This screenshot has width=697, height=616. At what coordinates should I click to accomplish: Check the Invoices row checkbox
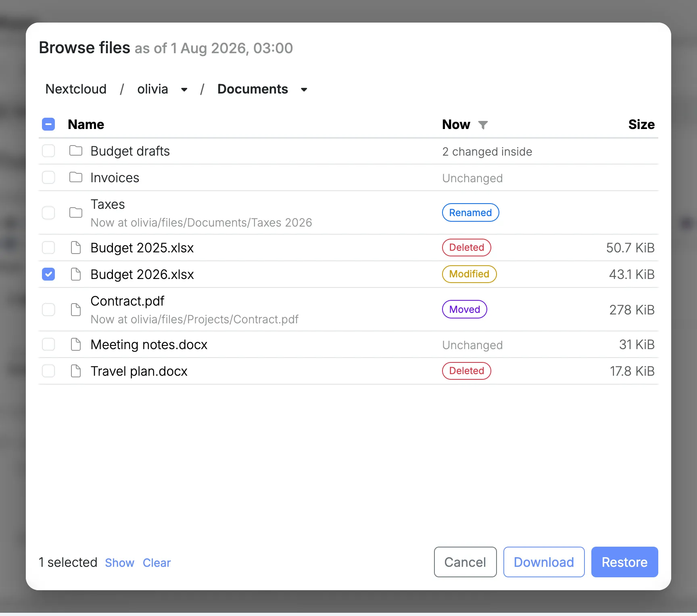pyautogui.click(x=48, y=177)
